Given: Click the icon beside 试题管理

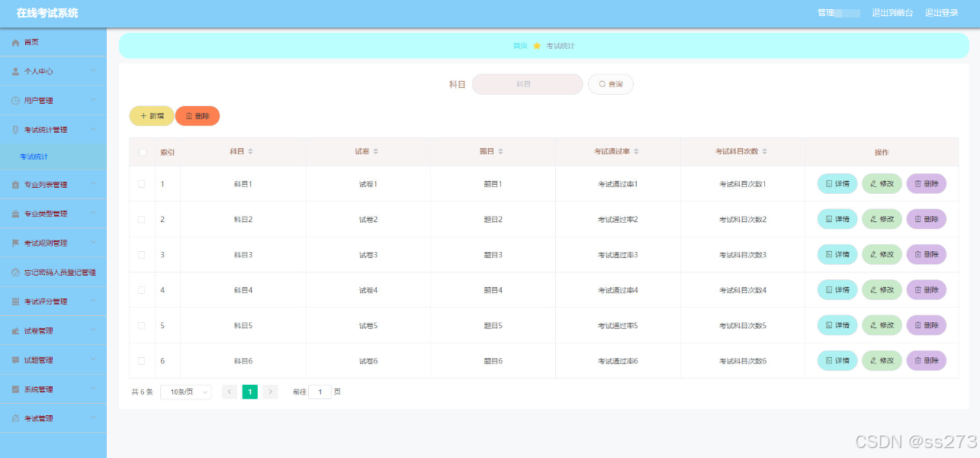Looking at the screenshot, I should [15, 360].
